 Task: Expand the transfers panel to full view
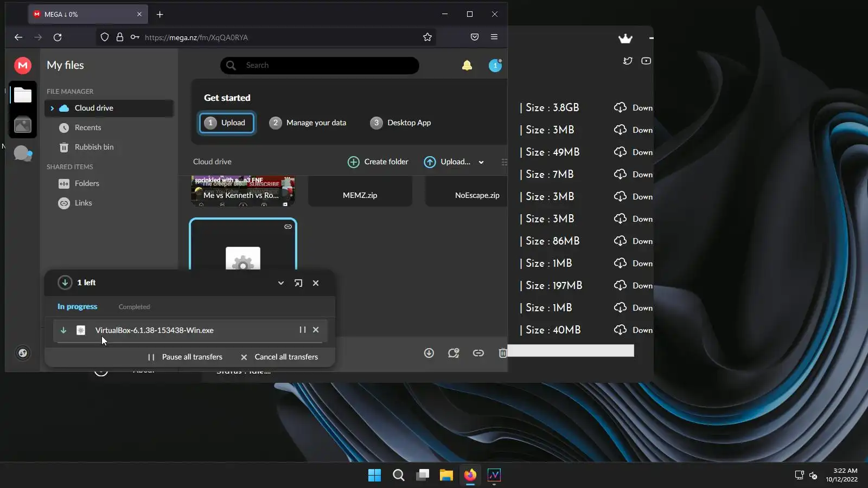[298, 283]
